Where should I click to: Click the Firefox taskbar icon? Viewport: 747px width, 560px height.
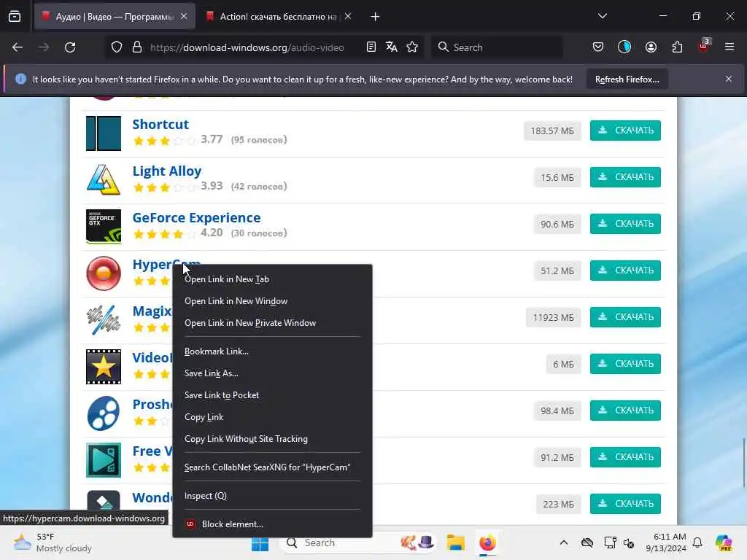487,542
